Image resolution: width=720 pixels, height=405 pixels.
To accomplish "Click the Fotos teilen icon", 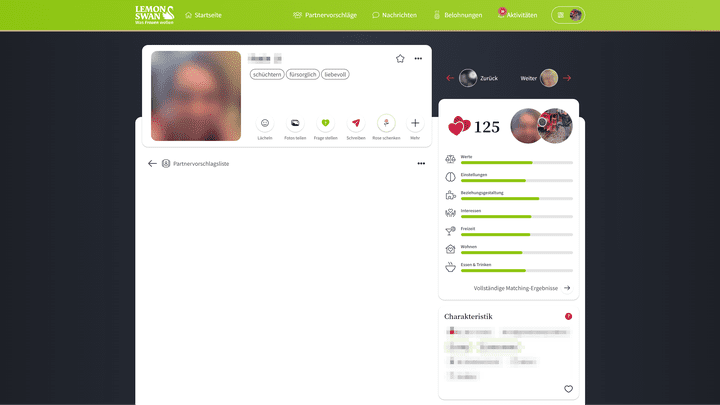I will 295,123.
